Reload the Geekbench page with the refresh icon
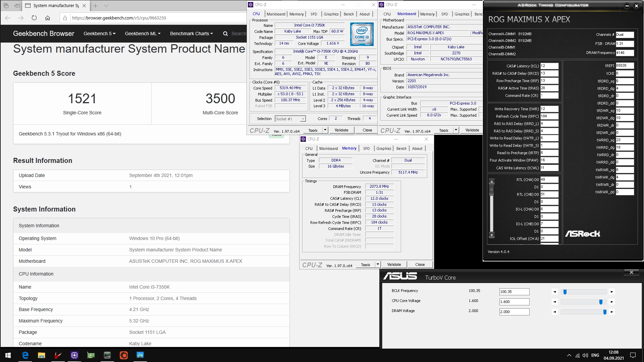Screen dimensions: 644x362 coord(34,18)
